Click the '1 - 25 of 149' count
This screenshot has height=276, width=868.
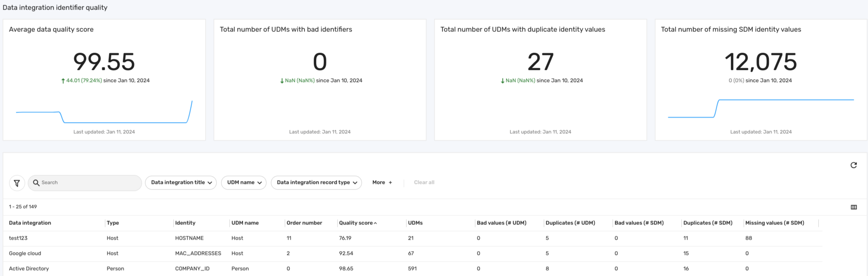[23, 207]
